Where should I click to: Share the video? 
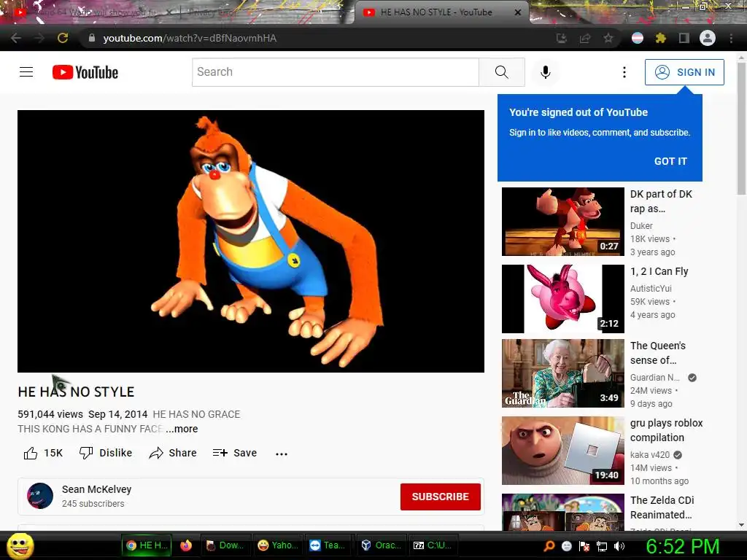point(172,453)
